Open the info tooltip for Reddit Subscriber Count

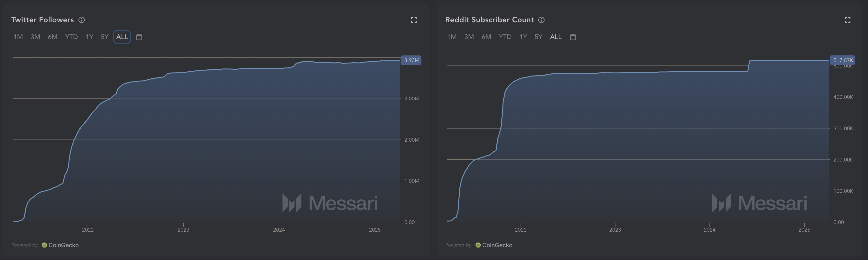pyautogui.click(x=541, y=20)
